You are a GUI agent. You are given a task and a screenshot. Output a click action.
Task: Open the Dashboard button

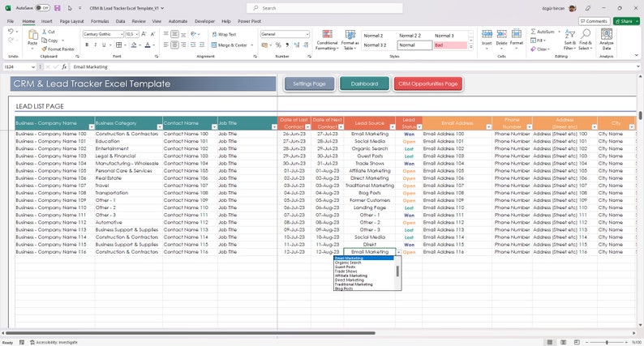(x=364, y=83)
